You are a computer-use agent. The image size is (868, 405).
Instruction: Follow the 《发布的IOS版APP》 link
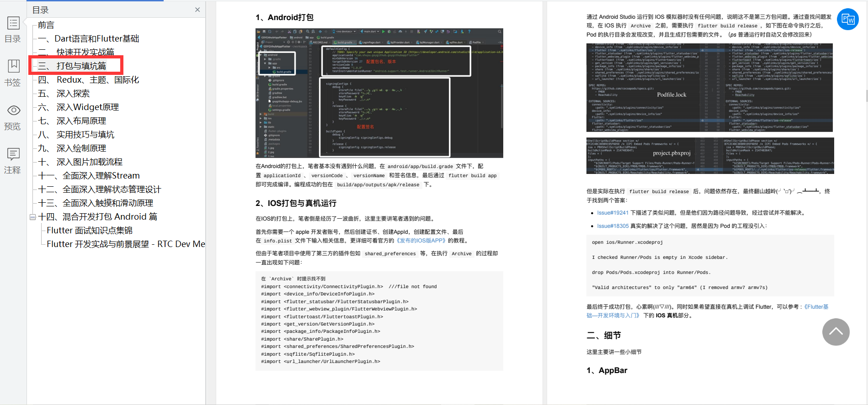tap(421, 241)
